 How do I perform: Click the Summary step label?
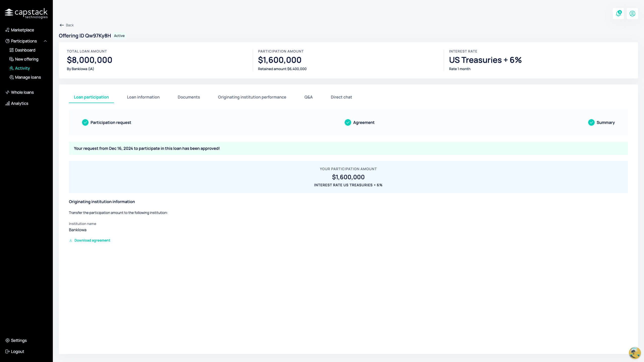point(606,122)
